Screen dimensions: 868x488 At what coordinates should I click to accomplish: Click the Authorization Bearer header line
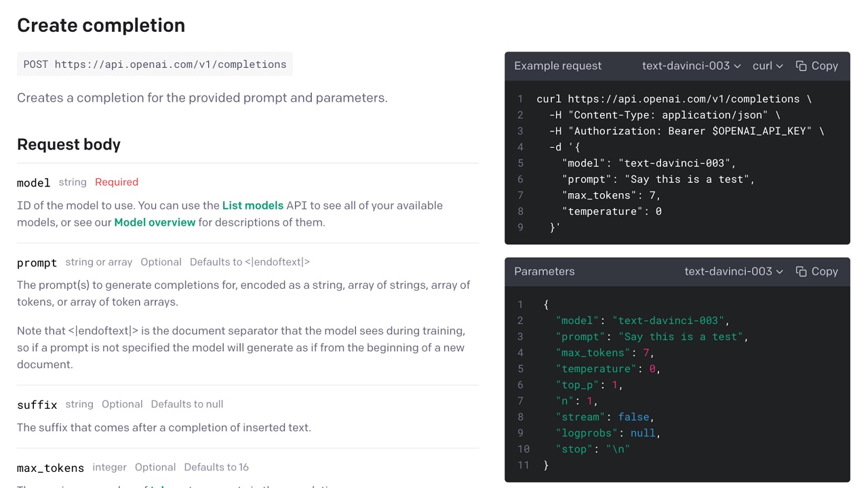687,131
